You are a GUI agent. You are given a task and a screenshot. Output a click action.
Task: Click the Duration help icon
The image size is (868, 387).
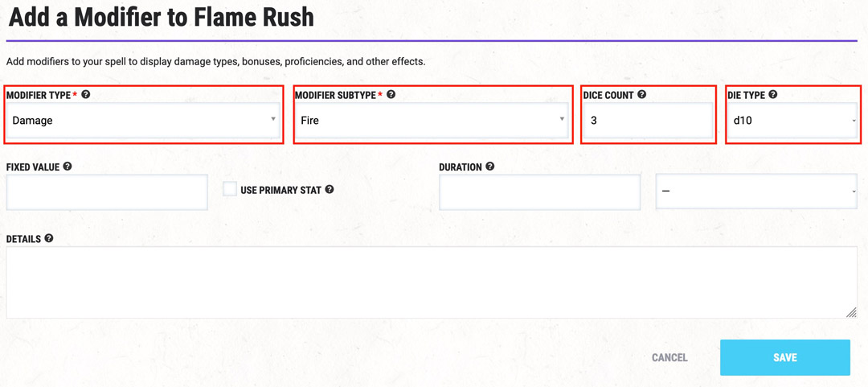click(x=490, y=167)
